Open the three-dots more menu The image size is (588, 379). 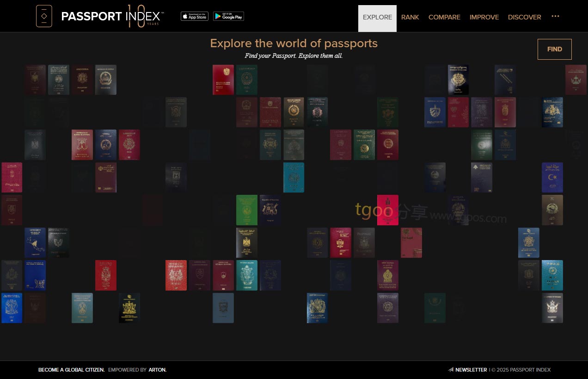pyautogui.click(x=555, y=16)
